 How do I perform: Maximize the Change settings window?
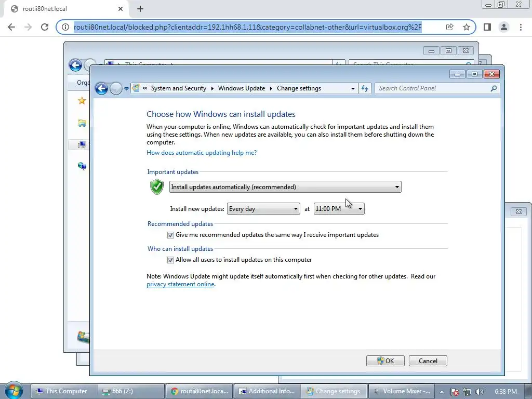pyautogui.click(x=474, y=74)
